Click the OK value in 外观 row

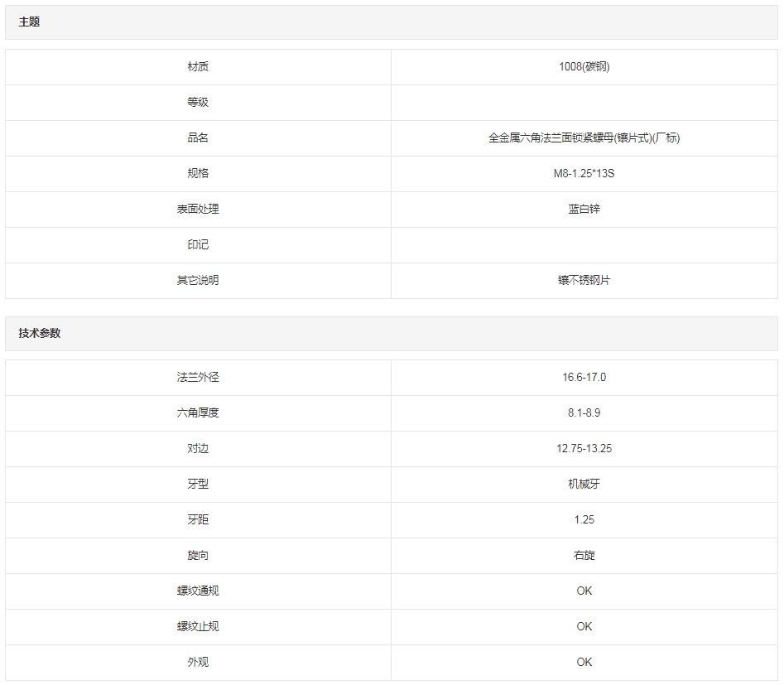point(584,663)
